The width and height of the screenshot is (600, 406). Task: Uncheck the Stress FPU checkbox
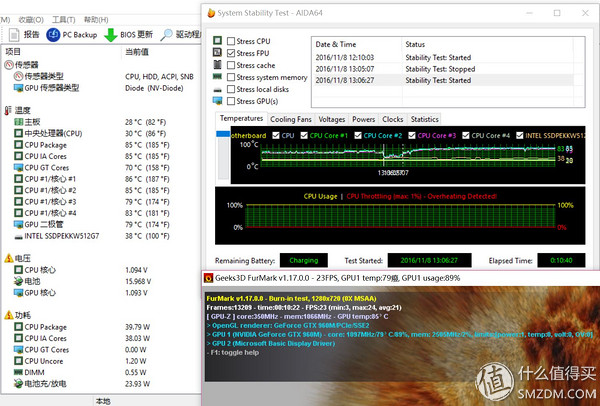[230, 53]
